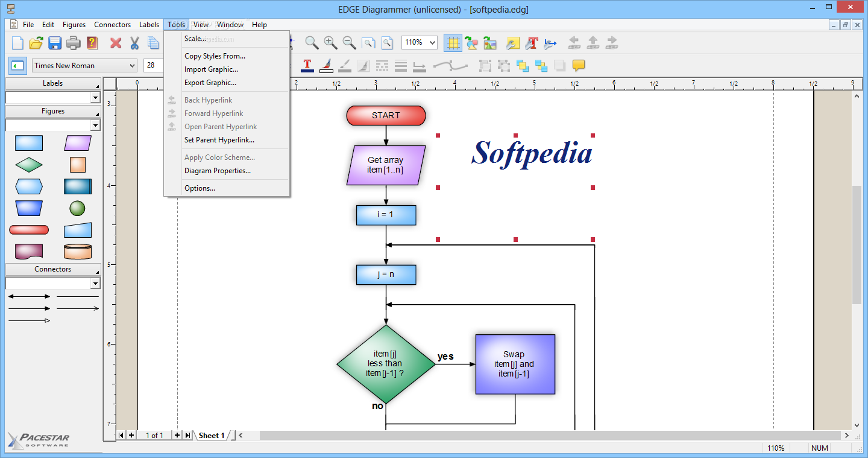Click the vertical scrollbar thumb
This screenshot has height=458, width=868.
point(857,244)
